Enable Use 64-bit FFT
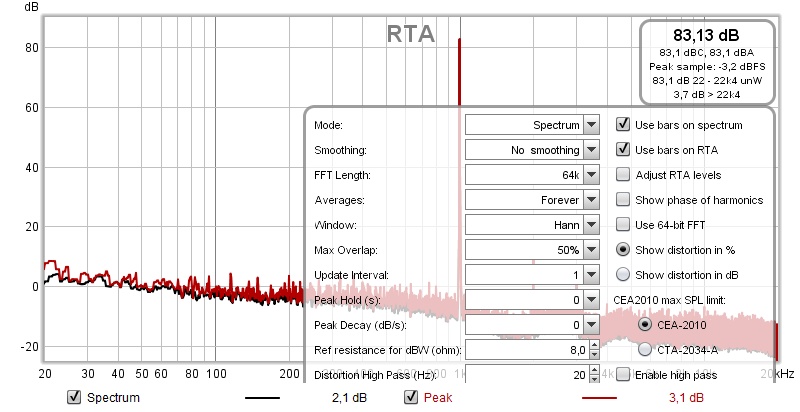 623,225
